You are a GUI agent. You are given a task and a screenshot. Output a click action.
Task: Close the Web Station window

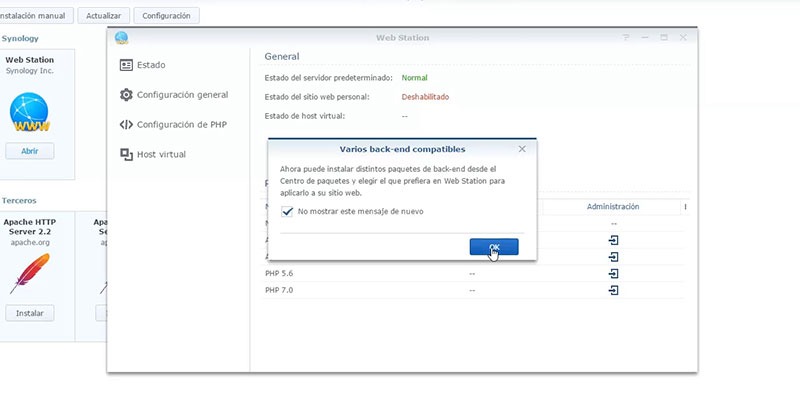(x=683, y=38)
